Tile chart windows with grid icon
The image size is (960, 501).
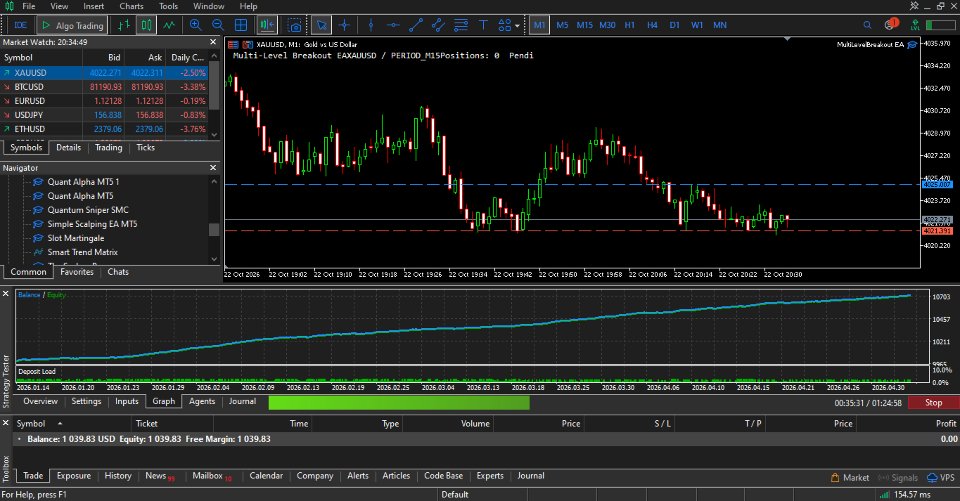pyautogui.click(x=241, y=25)
